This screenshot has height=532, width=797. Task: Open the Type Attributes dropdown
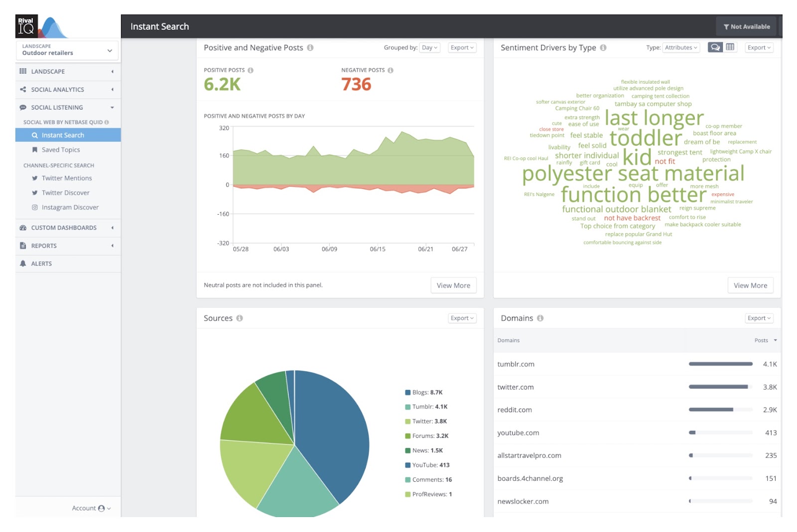pyautogui.click(x=680, y=47)
